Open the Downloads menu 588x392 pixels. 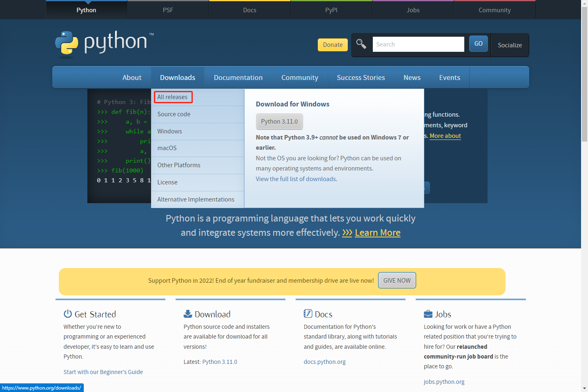pyautogui.click(x=177, y=77)
